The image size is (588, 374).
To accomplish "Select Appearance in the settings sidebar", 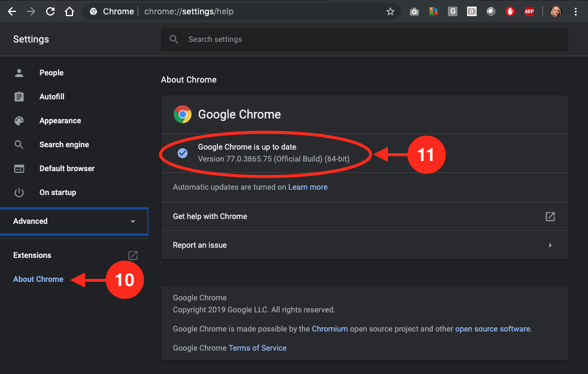I will pos(60,120).
